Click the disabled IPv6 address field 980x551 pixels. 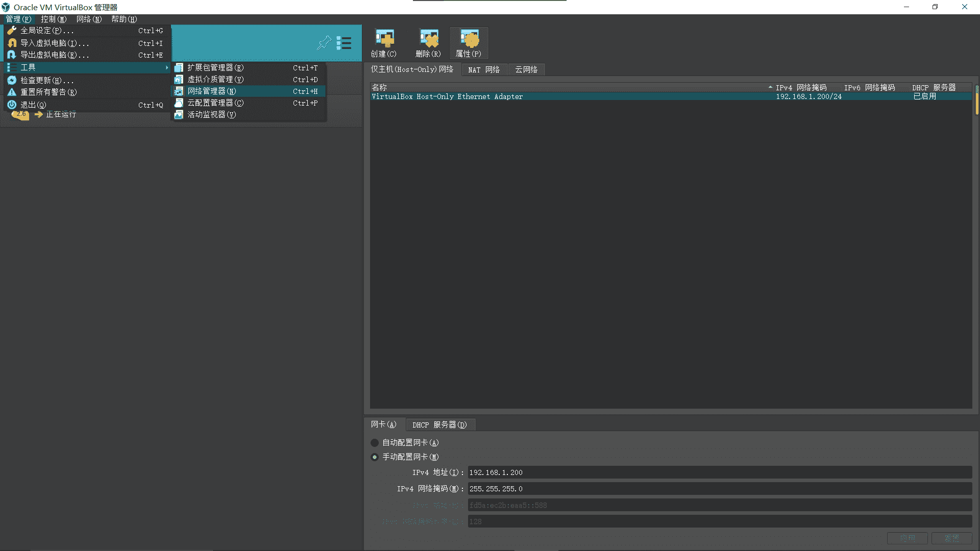[x=720, y=505]
